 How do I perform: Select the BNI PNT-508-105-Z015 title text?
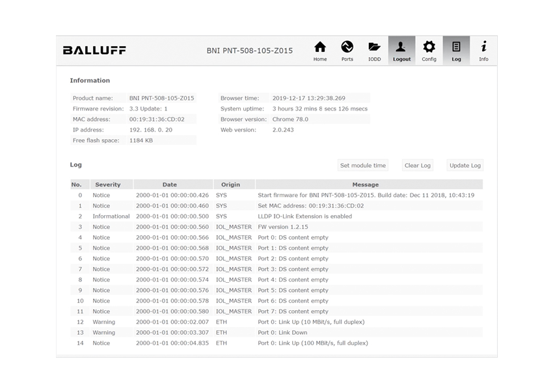click(x=249, y=51)
